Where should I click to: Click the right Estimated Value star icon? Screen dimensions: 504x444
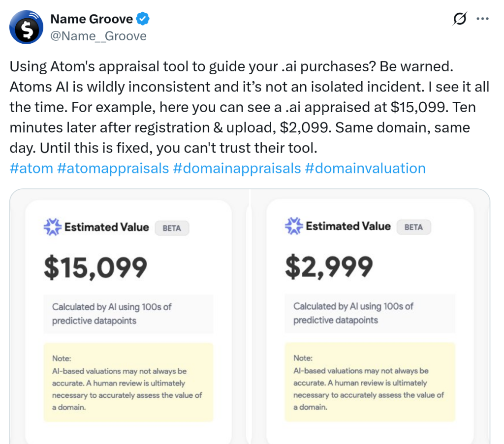(293, 226)
